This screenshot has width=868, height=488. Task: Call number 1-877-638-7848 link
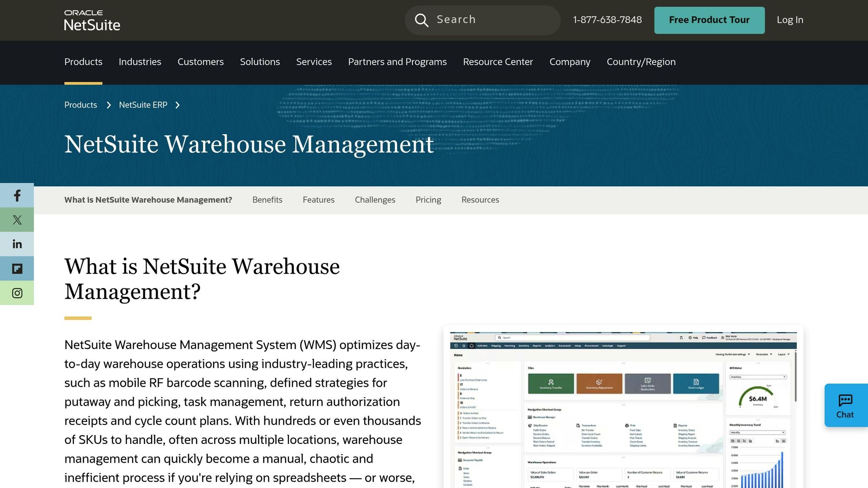point(607,20)
